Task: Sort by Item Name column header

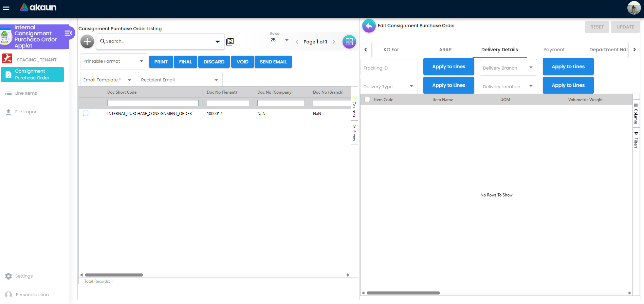Action: (x=443, y=100)
